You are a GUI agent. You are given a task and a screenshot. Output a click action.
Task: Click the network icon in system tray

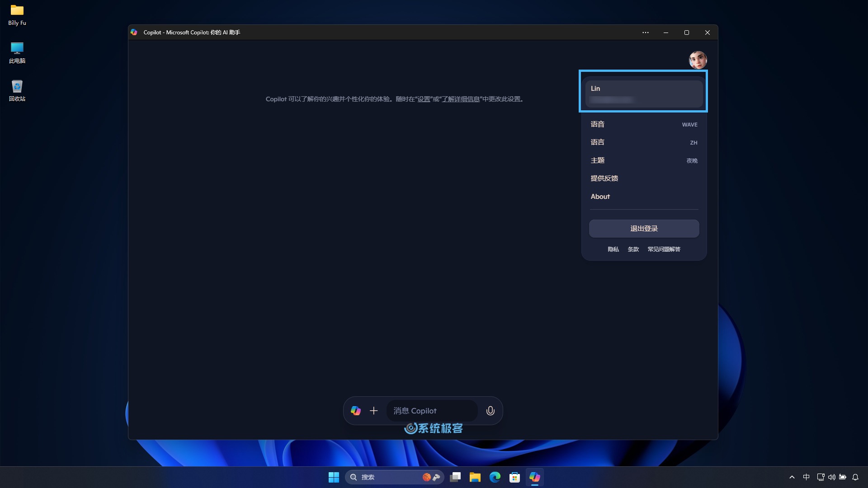coord(821,477)
